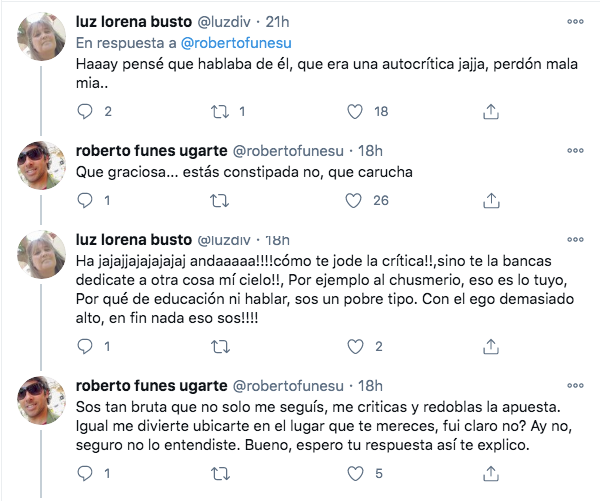Reply to 'Ha jajajjajajajaj' tweet
Viewport: 600px width, 501px height.
[x=85, y=347]
